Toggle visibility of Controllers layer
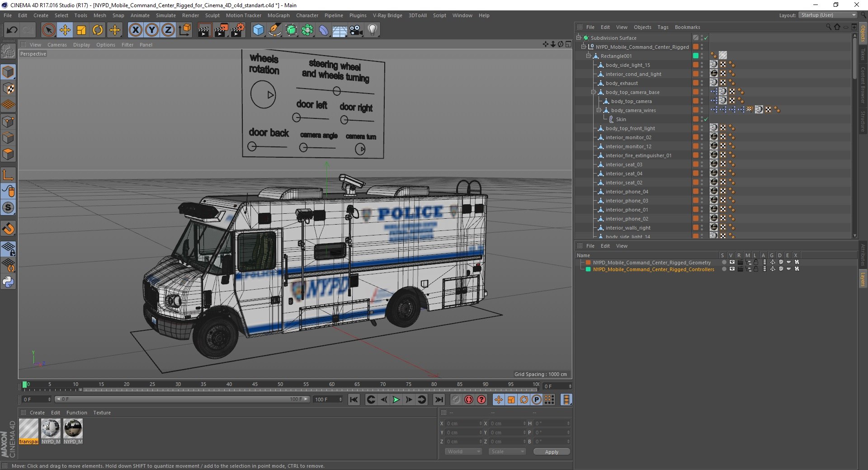 coord(732,269)
